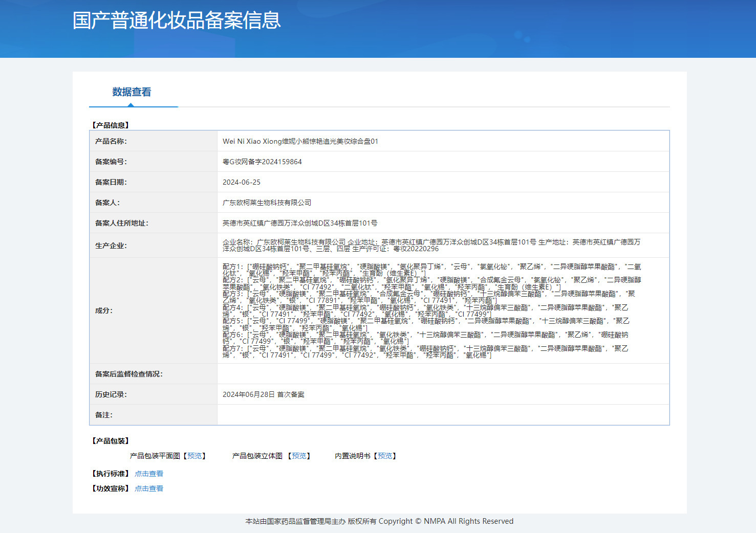Click the 备案日期 label cell
Screen dimensions: 756x533
[154, 182]
